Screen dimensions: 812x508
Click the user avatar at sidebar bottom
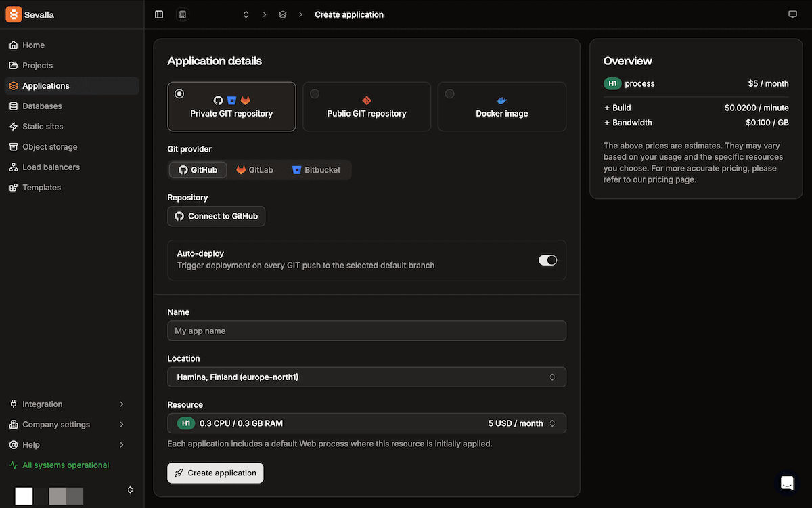coord(24,496)
